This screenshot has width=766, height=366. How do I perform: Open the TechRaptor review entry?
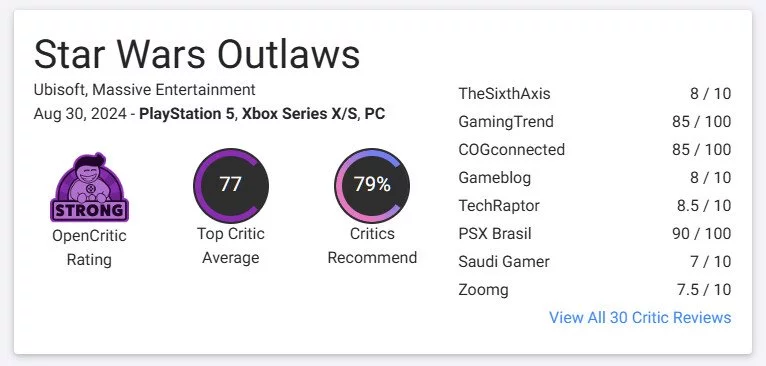[x=595, y=205]
